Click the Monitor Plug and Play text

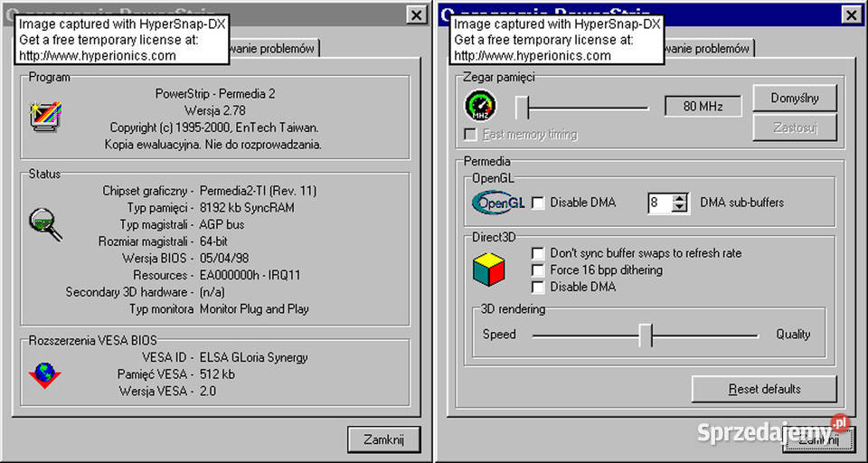coord(254,309)
